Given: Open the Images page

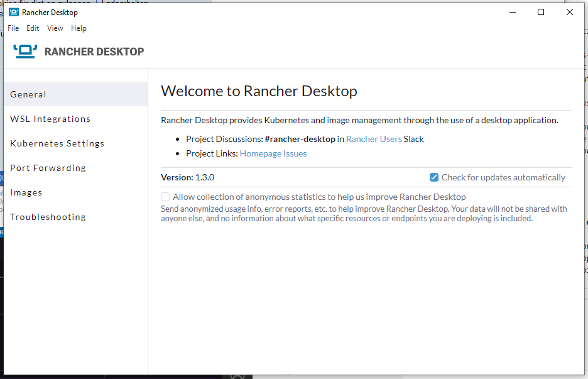Looking at the screenshot, I should click(x=26, y=192).
